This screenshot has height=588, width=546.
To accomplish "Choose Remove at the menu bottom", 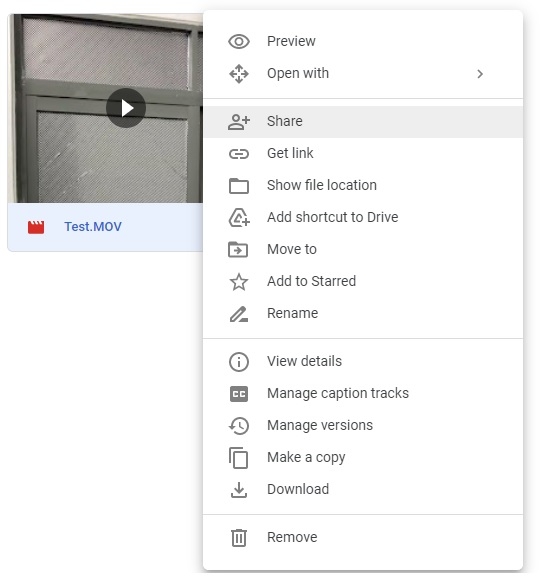I will click(363, 538).
